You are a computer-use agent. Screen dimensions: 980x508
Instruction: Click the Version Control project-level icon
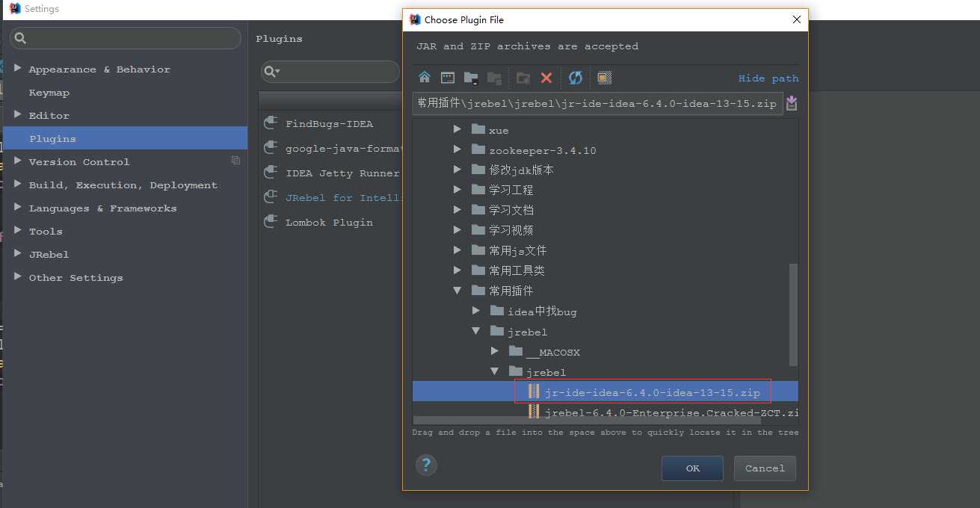tap(235, 161)
